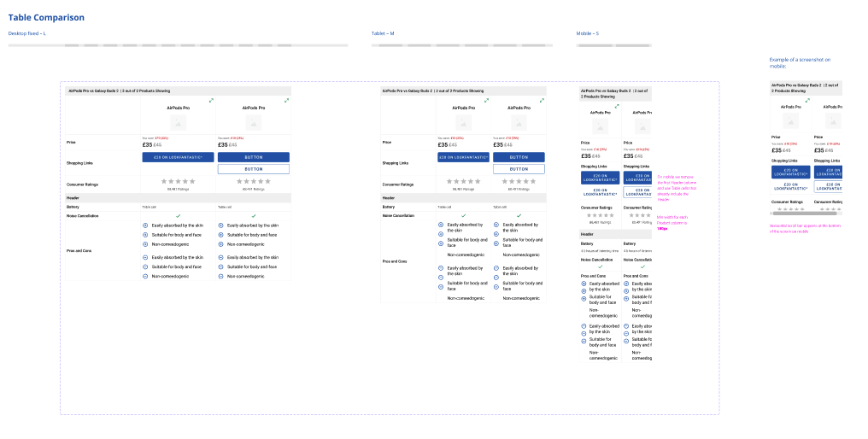The image size is (868, 439).
Task: Click the text-only Lookfantastic link in Mobile's first product column
Action: (x=600, y=192)
